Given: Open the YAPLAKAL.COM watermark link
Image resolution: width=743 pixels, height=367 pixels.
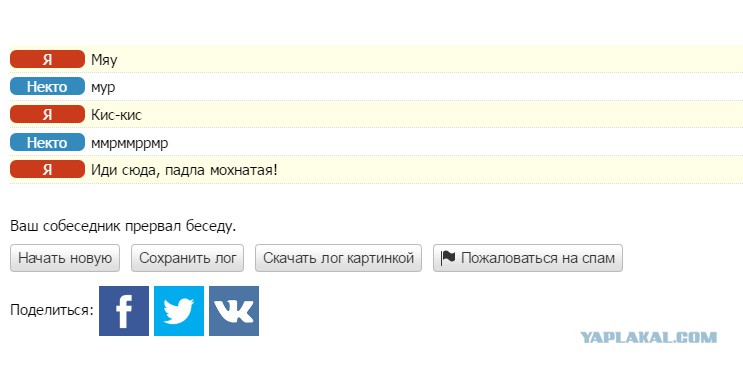Looking at the screenshot, I should 649,338.
